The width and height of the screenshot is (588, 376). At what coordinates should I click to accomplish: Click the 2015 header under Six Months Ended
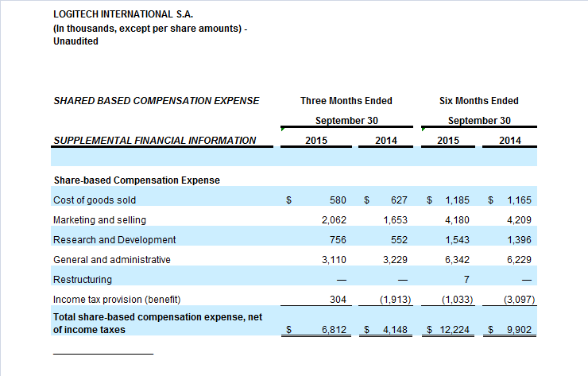[x=448, y=141]
